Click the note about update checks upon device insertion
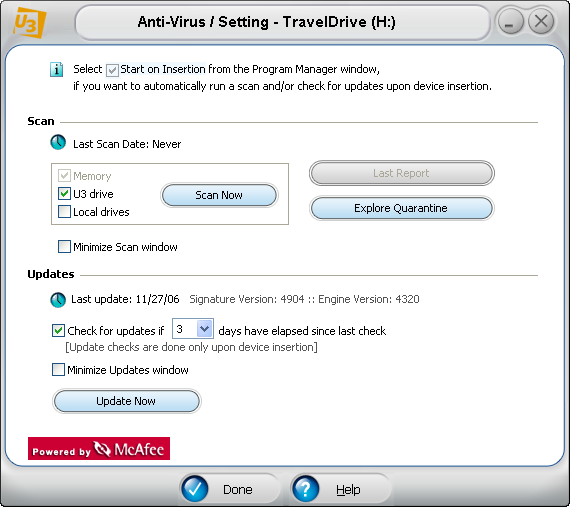This screenshot has height=507, width=570. tap(191, 347)
